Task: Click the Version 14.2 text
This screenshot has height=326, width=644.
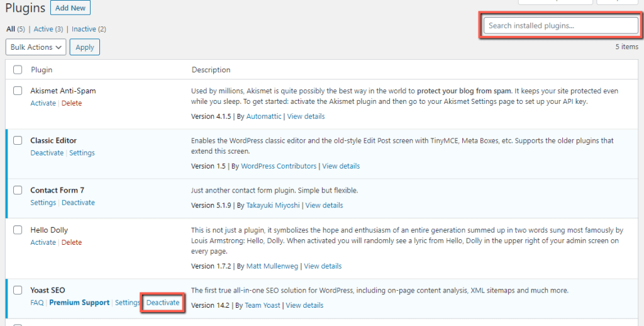Action: [210, 305]
